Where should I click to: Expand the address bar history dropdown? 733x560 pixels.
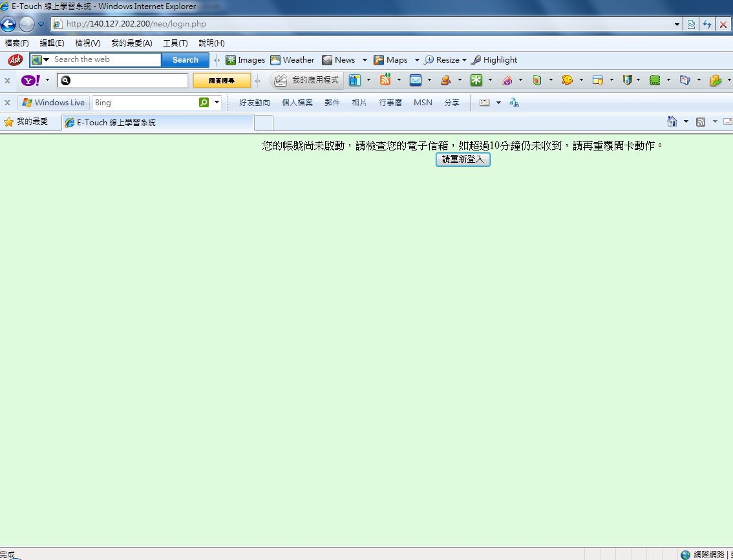coord(676,25)
